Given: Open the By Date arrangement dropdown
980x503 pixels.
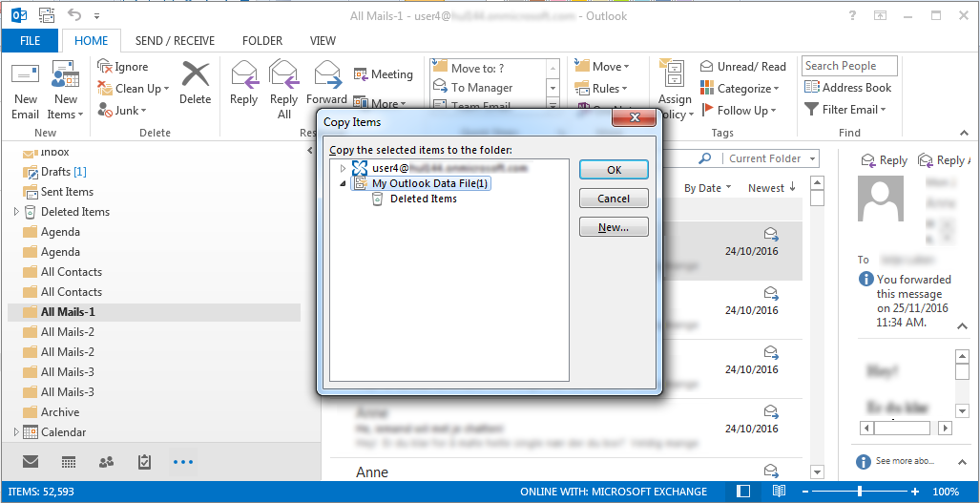Looking at the screenshot, I should pos(707,188).
